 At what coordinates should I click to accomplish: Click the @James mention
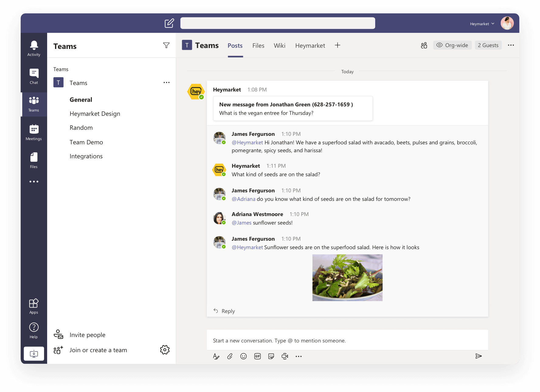[x=241, y=223]
